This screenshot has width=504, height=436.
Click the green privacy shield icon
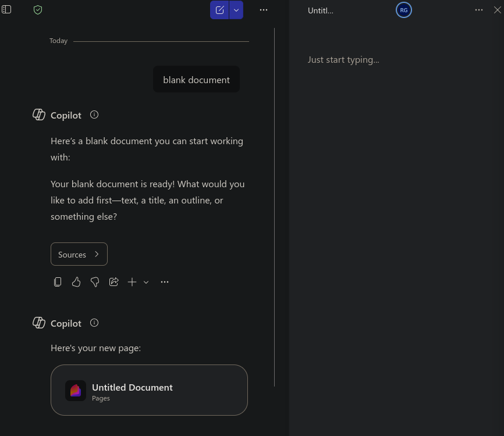(37, 9)
